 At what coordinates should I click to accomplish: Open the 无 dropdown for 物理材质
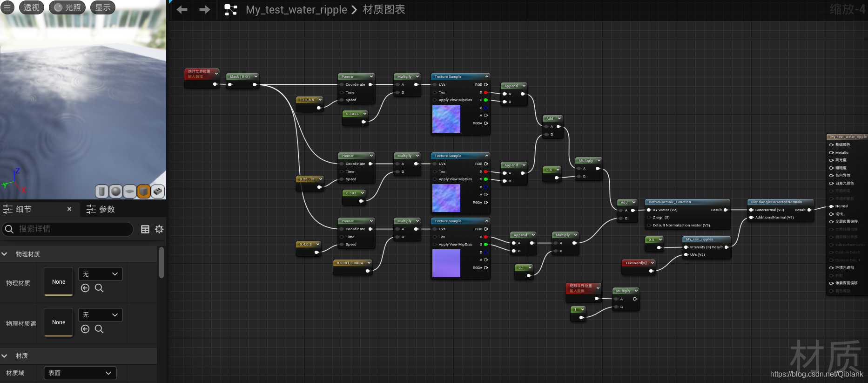tap(101, 274)
